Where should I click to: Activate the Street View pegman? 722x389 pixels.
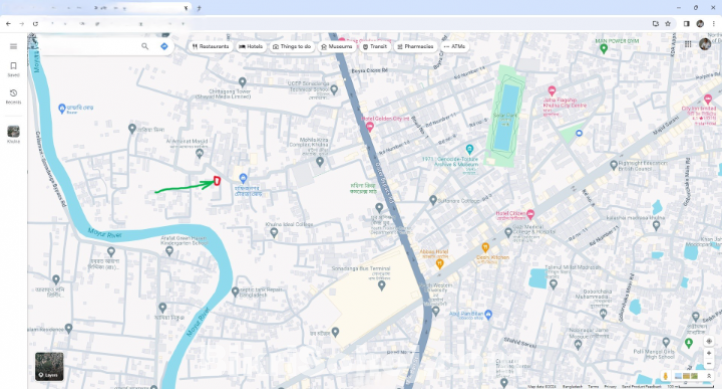tap(665, 376)
